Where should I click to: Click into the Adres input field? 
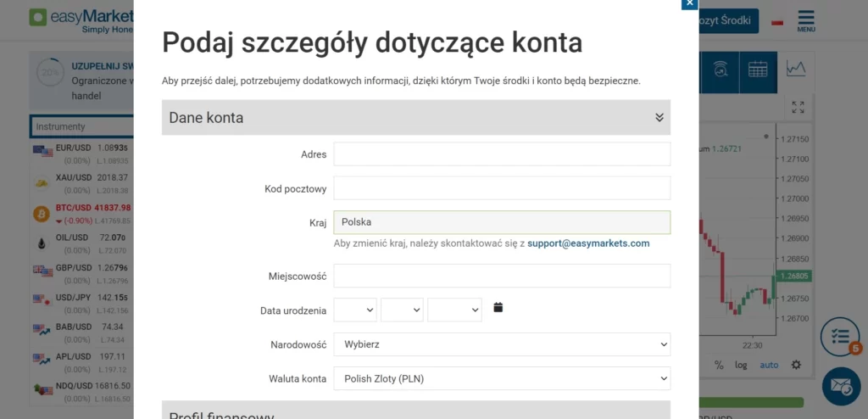502,154
